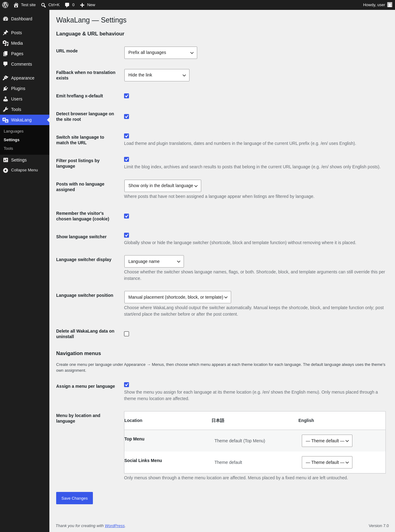Click the 日本語 column header
This screenshot has height=532, width=395.
coord(218,420)
